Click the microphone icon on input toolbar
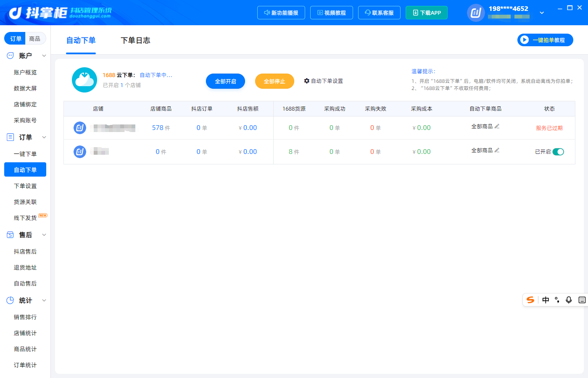The image size is (588, 378). 569,300
